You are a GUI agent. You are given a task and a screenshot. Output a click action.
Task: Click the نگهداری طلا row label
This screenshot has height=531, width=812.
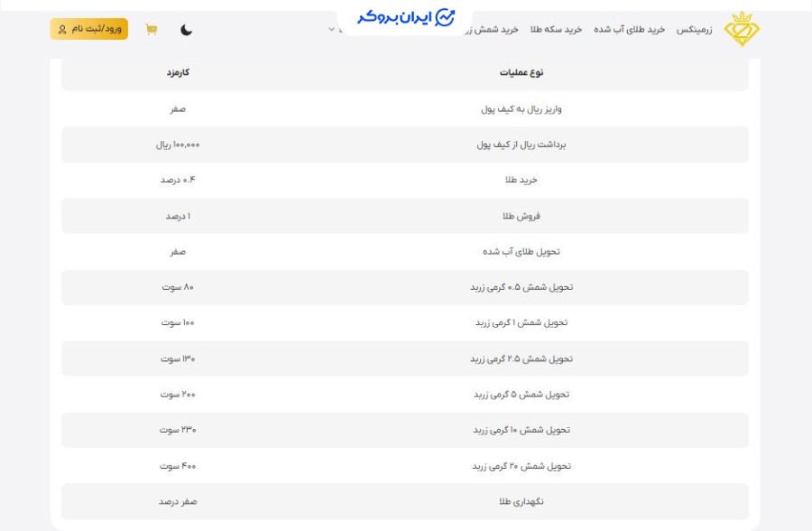tap(521, 502)
